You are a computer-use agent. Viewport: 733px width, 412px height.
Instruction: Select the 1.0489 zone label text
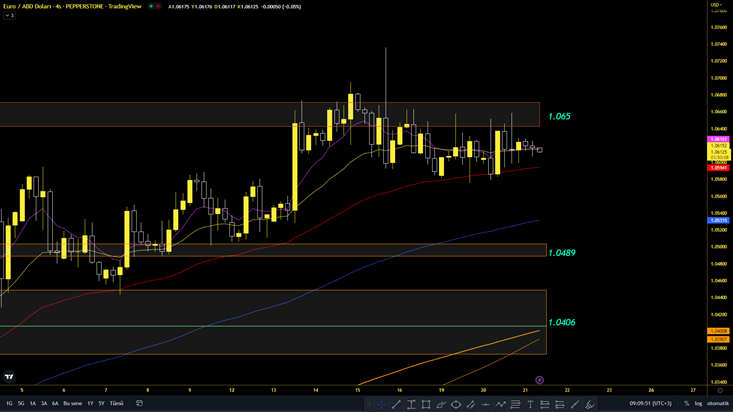[561, 253]
